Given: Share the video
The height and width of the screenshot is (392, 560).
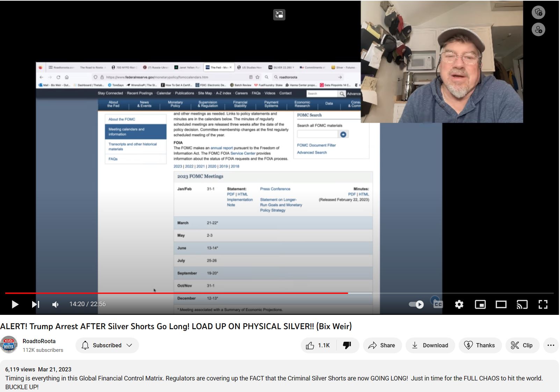Looking at the screenshot, I should pyautogui.click(x=382, y=345).
